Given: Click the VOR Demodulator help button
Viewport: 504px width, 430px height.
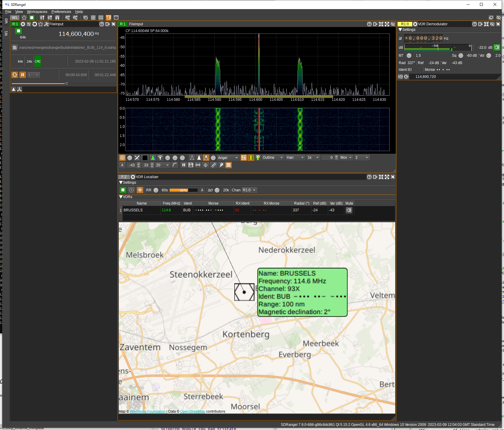Looking at the screenshot, I should click(x=474, y=24).
